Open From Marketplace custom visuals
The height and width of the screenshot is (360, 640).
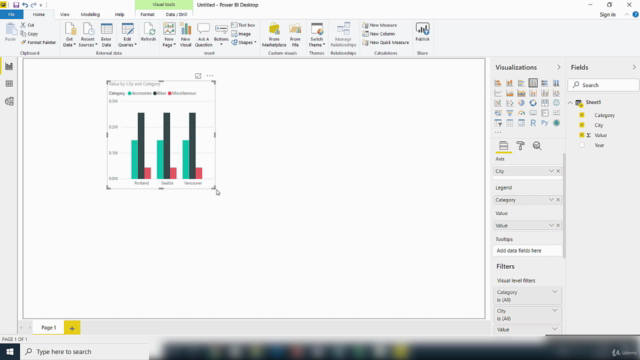(x=274, y=35)
